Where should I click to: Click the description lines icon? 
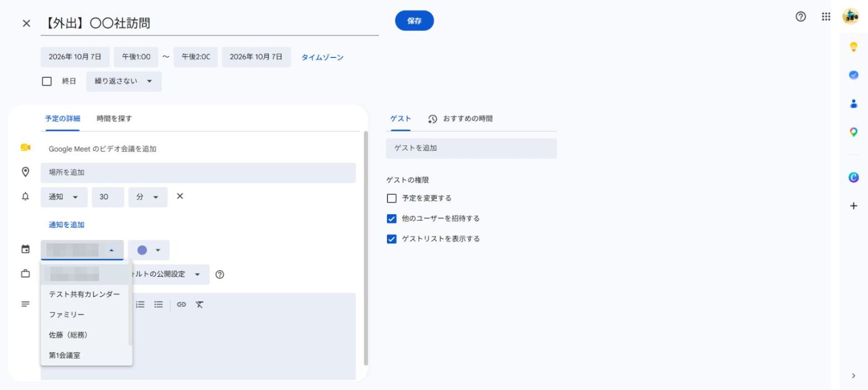25,304
